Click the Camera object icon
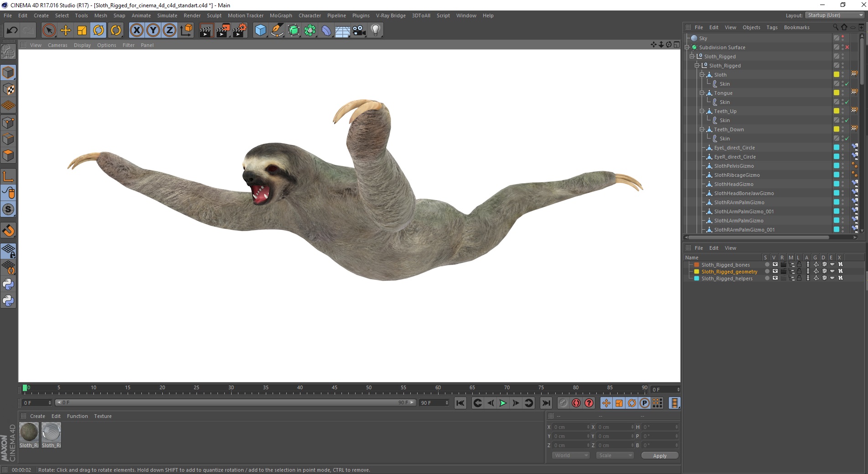The width and height of the screenshot is (868, 474). coord(359,31)
